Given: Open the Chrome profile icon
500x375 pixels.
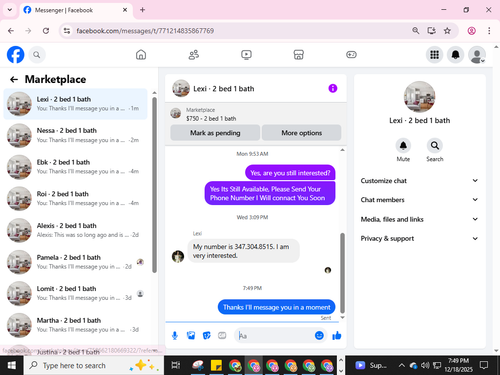Looking at the screenshot, I should [x=471, y=31].
